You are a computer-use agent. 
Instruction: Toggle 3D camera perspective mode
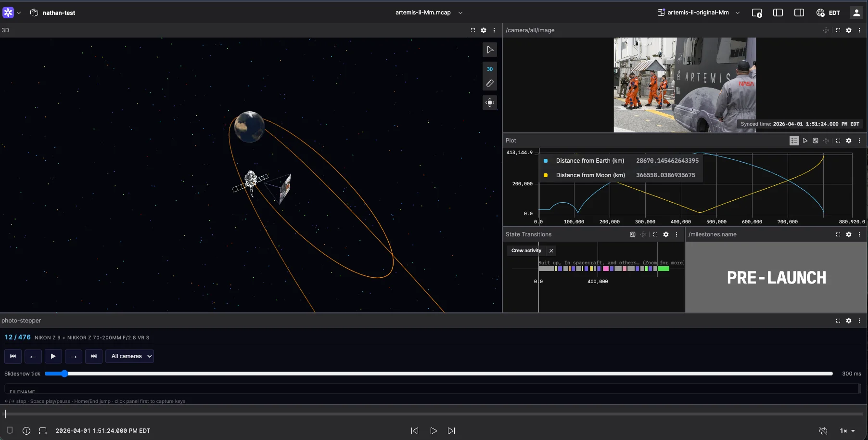point(490,69)
